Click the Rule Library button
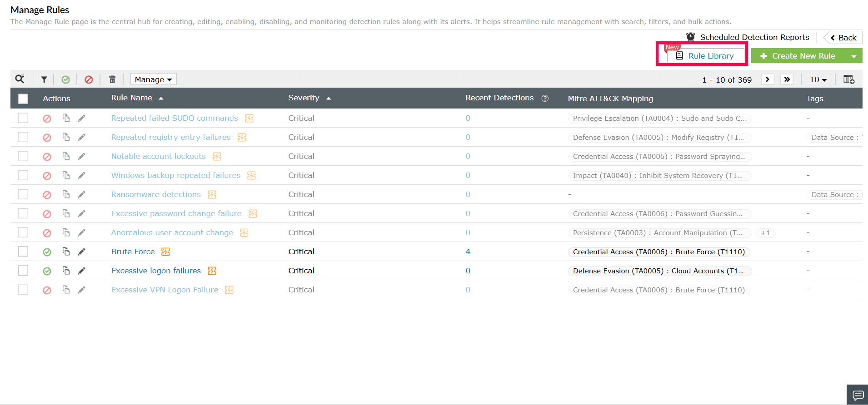 pos(706,55)
